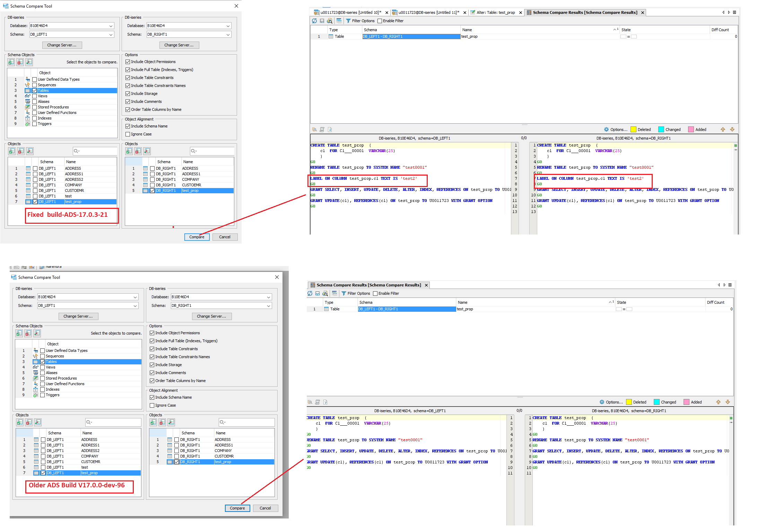This screenshot has width=782, height=532.
Task: Click Filter Options funnel in upper results toolbar
Action: (348, 21)
